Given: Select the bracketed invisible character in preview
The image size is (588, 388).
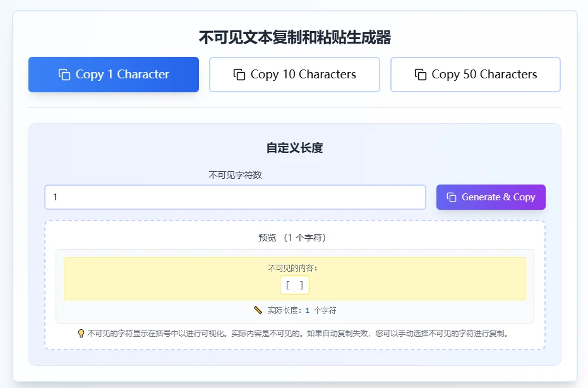Looking at the screenshot, I should click(294, 285).
